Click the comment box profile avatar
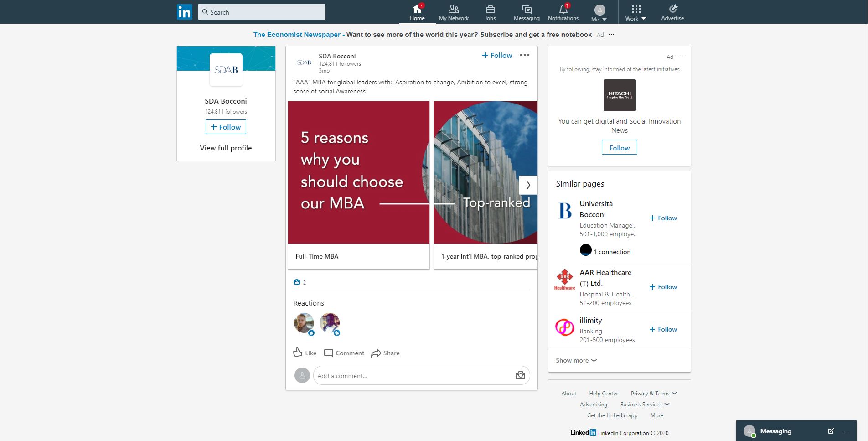This screenshot has width=868, height=441. (302, 375)
